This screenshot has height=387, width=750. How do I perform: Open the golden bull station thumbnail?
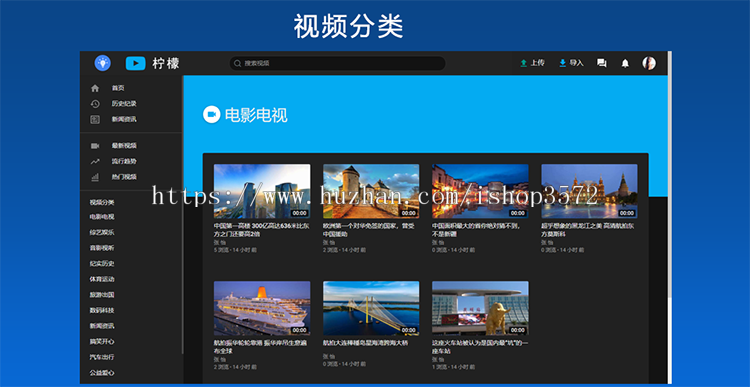coord(480,308)
